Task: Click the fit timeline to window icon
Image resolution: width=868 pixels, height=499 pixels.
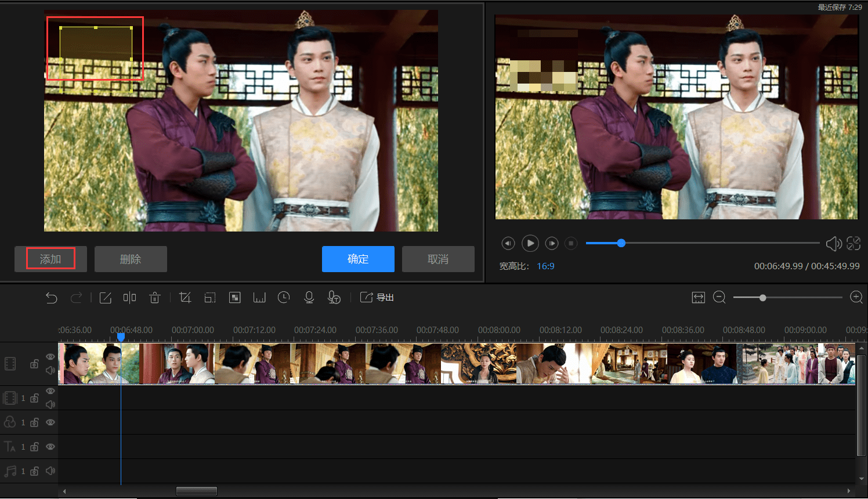Action: pos(698,298)
